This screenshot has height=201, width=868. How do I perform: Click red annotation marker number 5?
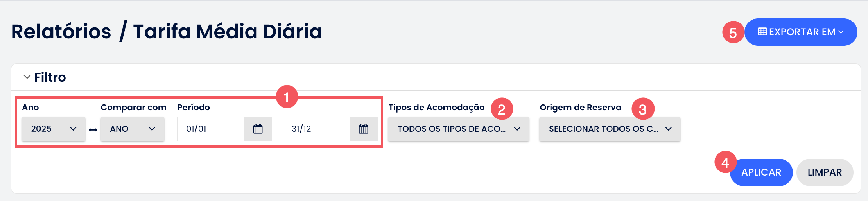[733, 32]
